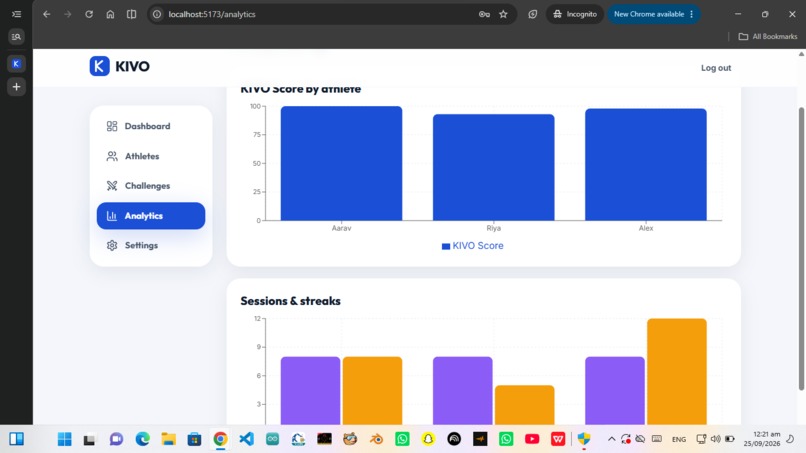Click Alex's tall orange streak bar
This screenshot has height=453, width=806.
point(676,372)
